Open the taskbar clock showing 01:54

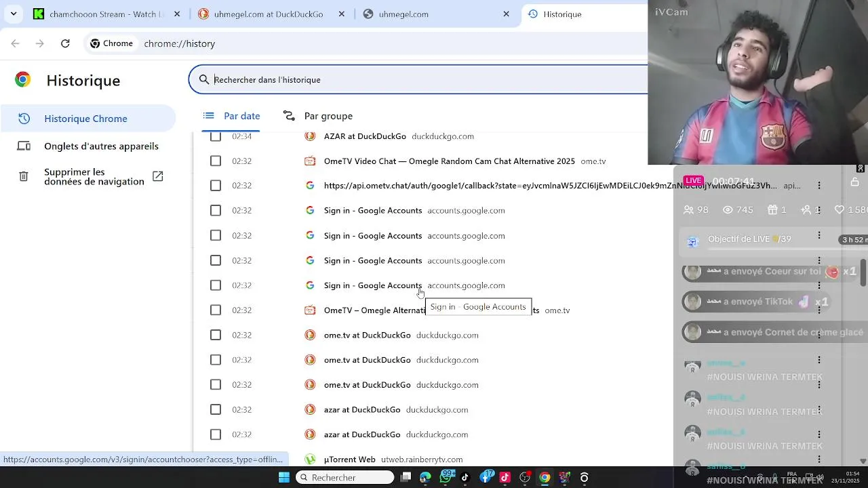click(x=845, y=477)
